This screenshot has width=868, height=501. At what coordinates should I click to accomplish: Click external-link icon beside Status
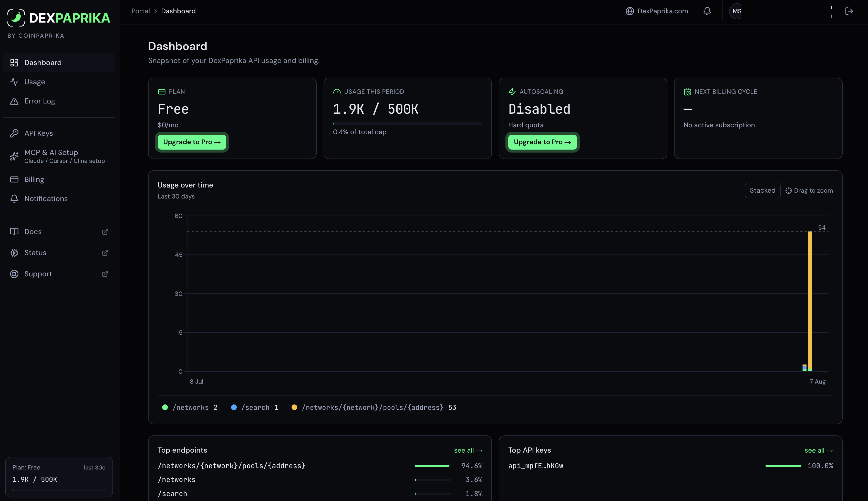point(105,253)
